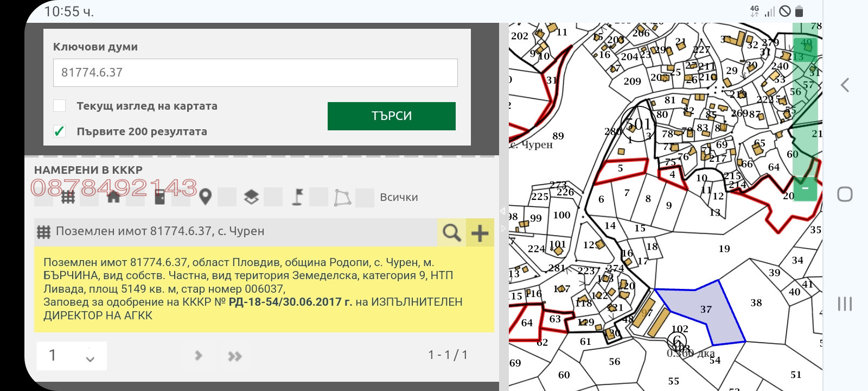Select the layers stack filter icon
The image size is (868, 391).
pyautogui.click(x=251, y=197)
